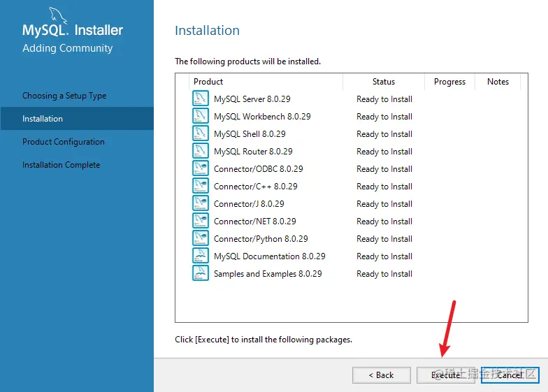Select the MySQL Workbench 8.0.29 row text

click(x=262, y=117)
